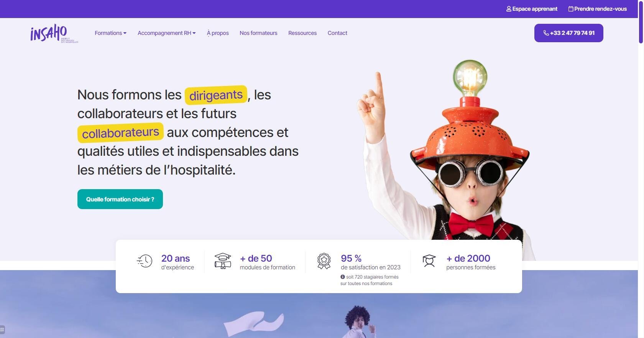
Task: Click the clock icon next to 20 ans
Action: [145, 261]
